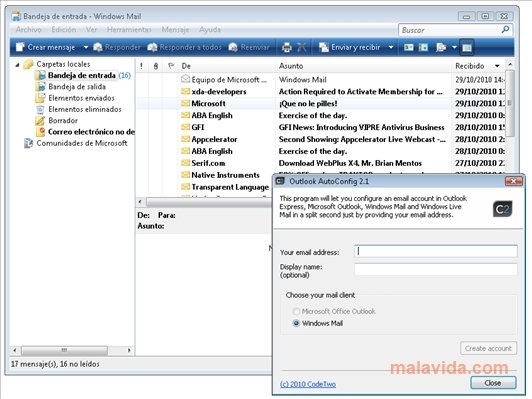Click the Reenviar toolbar button
Viewport: 532px width, 399px height.
(x=249, y=47)
